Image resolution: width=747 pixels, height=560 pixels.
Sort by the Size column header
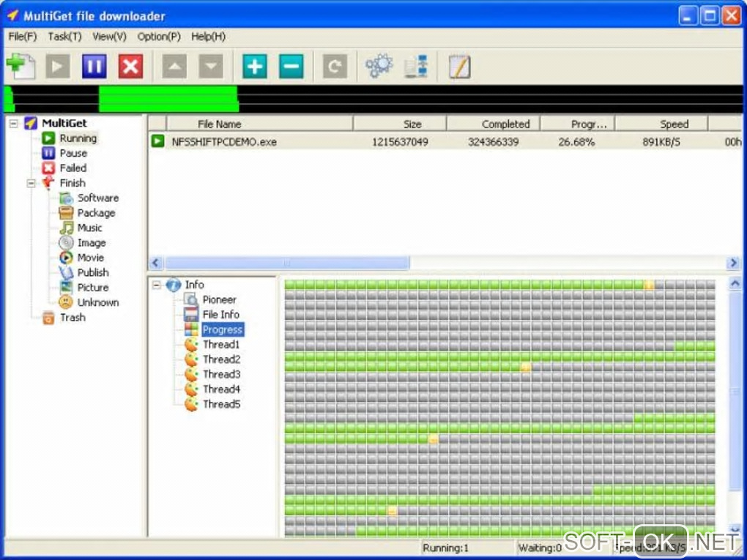[x=400, y=124]
